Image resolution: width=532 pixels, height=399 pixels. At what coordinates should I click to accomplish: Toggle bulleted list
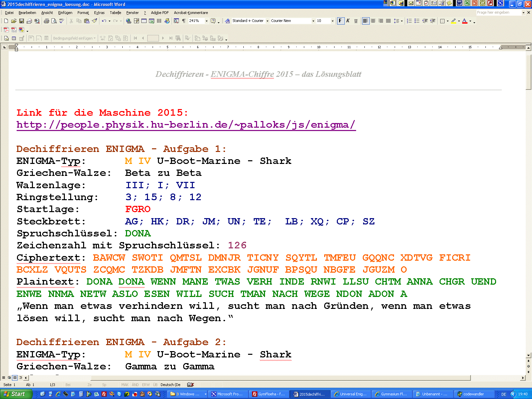click(417, 21)
